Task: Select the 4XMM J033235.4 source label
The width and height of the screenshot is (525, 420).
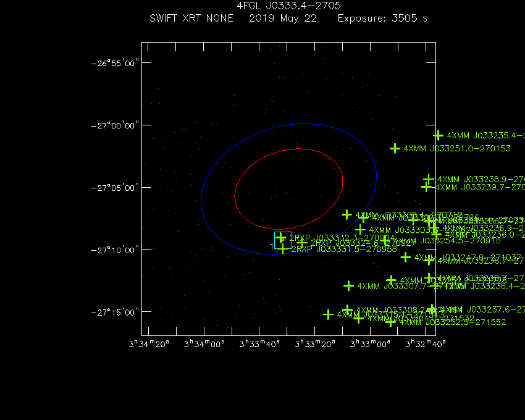Action: point(486,135)
